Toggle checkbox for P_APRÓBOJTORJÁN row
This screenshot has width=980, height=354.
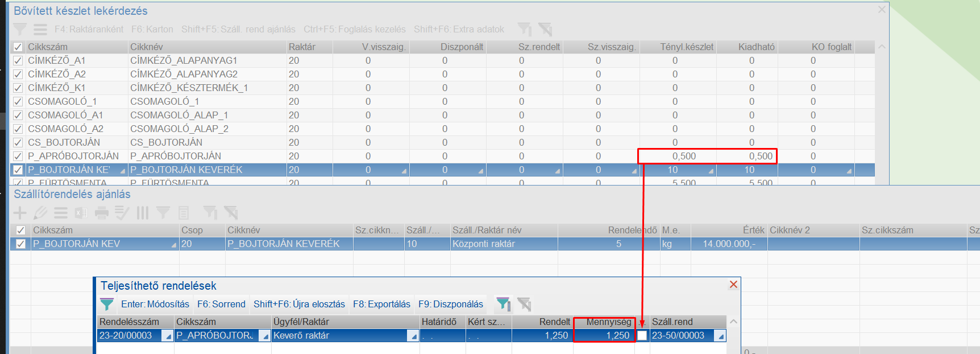click(18, 156)
